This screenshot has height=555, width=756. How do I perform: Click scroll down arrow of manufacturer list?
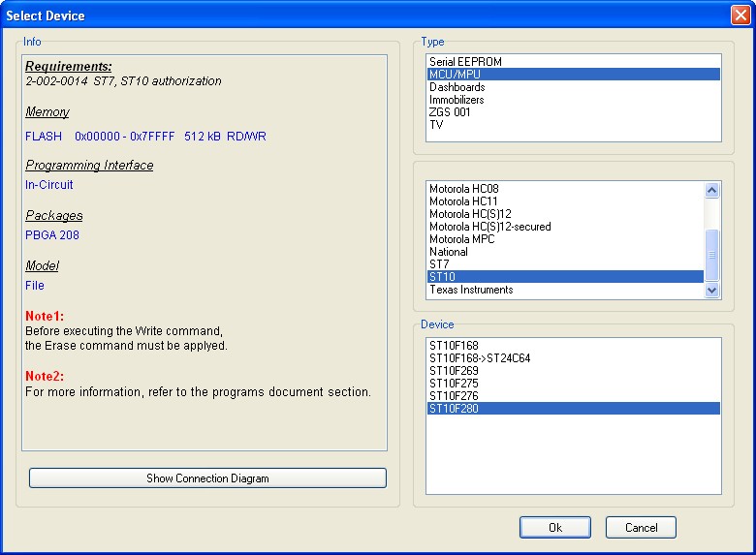[711, 290]
